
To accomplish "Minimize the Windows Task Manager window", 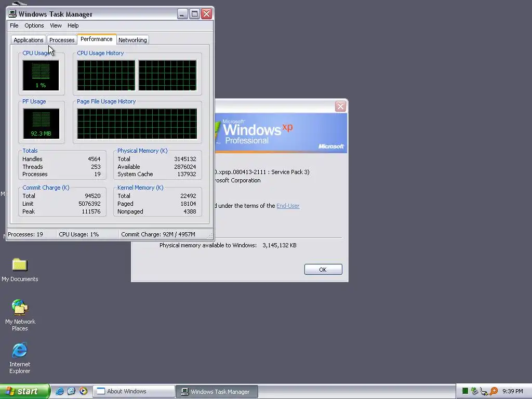I will [x=182, y=14].
